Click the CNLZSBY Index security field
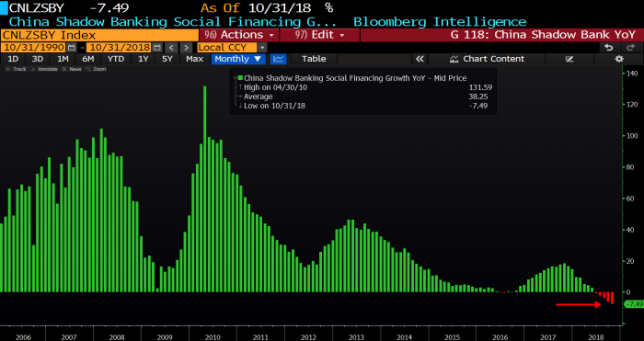The height and width of the screenshot is (341, 644). 99,35
